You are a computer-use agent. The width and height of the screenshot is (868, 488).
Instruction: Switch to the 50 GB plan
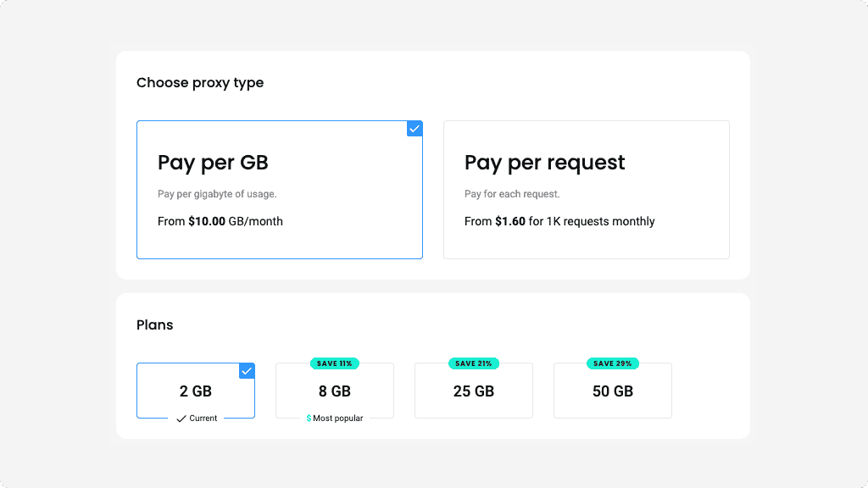[x=613, y=391]
